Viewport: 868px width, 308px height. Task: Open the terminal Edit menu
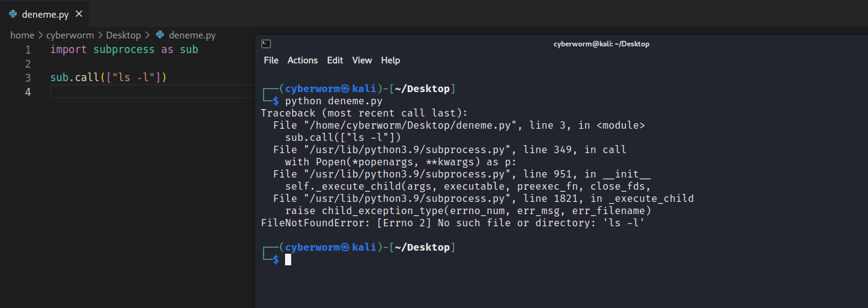335,60
